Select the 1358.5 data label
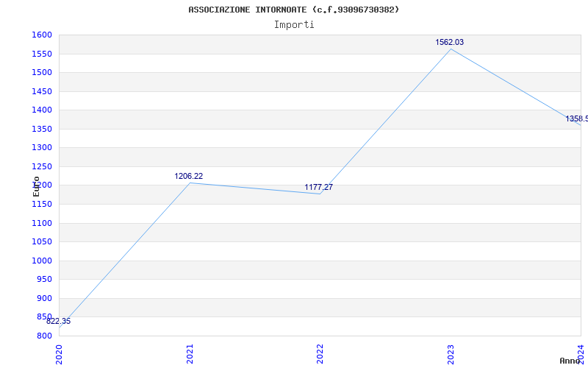This screenshot has width=588, height=368. (x=577, y=119)
